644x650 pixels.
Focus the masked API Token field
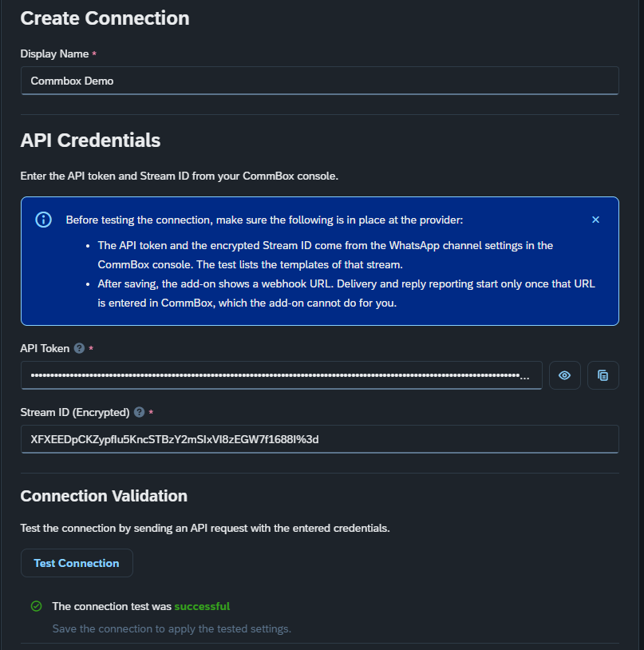click(x=281, y=375)
